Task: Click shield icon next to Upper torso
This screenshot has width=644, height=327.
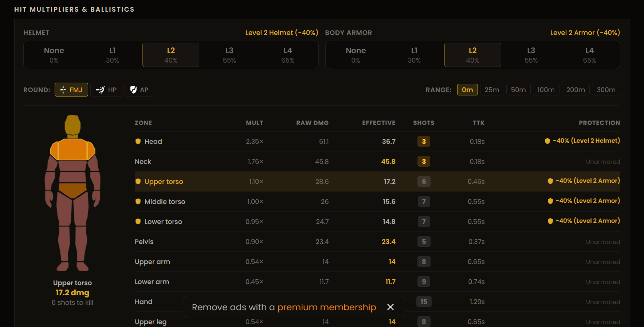Action: point(138,181)
